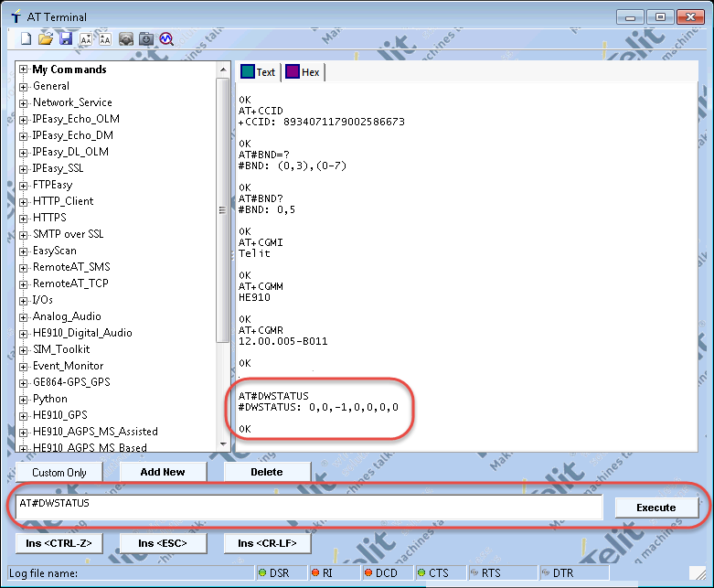Expand the Network_Service tree node
The image size is (714, 588).
pyautogui.click(x=23, y=102)
